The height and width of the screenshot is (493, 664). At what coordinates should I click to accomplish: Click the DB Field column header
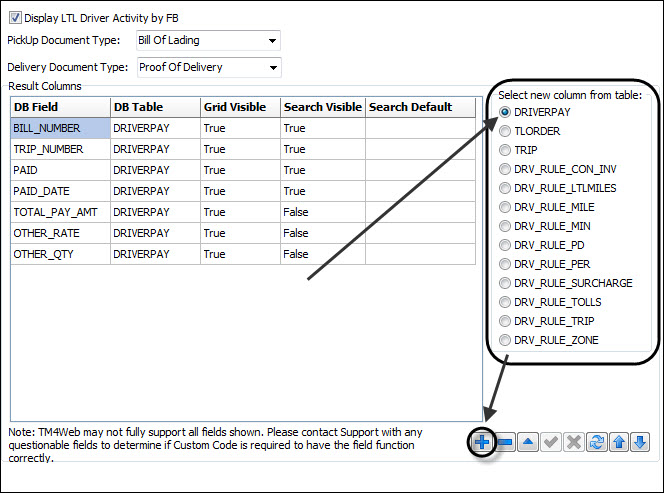[59, 107]
